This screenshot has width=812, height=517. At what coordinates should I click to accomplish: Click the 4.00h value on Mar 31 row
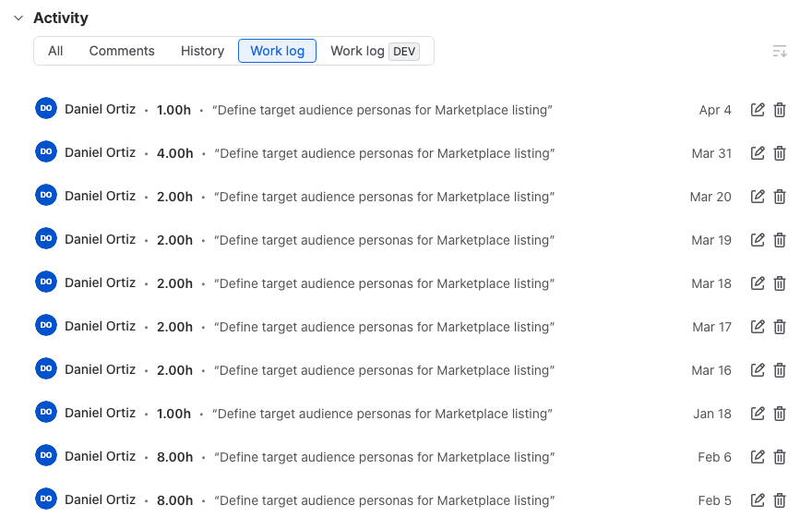click(x=175, y=153)
